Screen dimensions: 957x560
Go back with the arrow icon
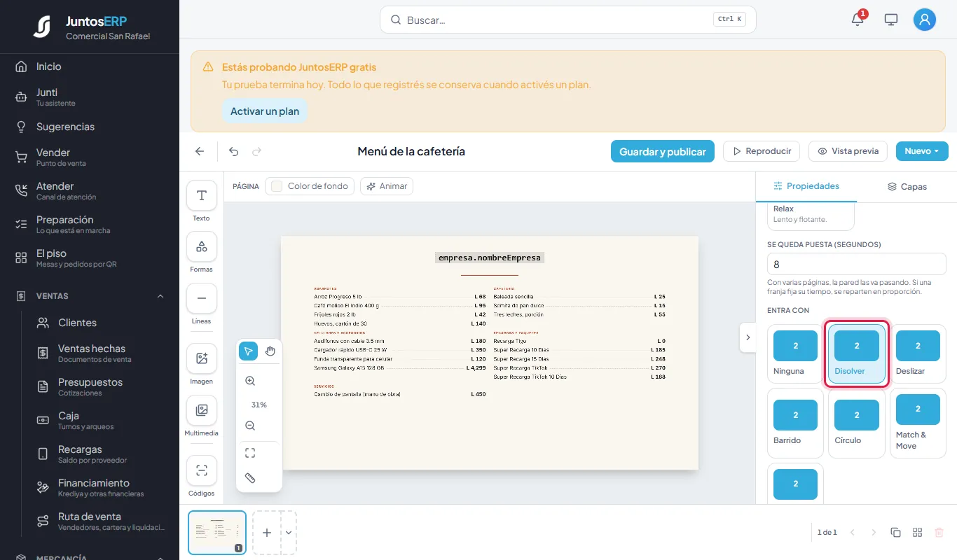[x=200, y=151]
